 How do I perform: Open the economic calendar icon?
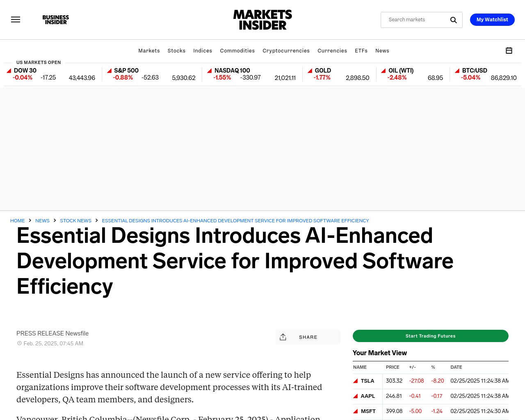tap(509, 50)
